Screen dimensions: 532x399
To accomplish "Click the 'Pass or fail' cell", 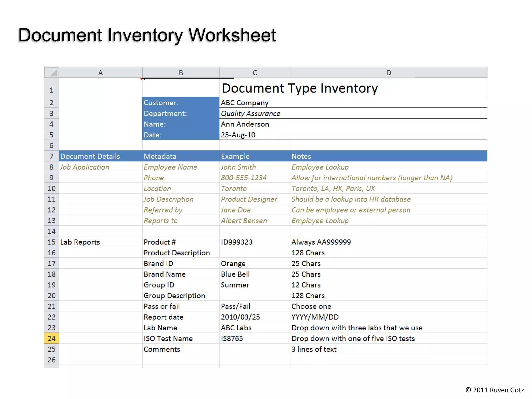I will 181,306.
